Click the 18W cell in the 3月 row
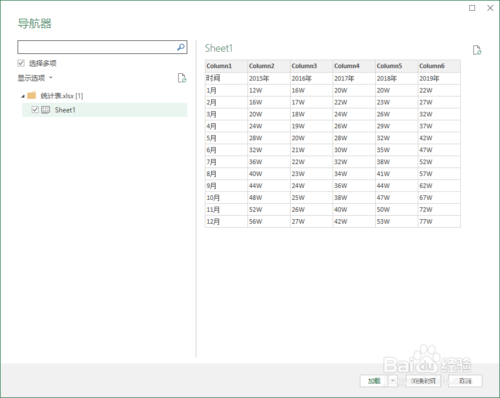 pyautogui.click(x=311, y=114)
